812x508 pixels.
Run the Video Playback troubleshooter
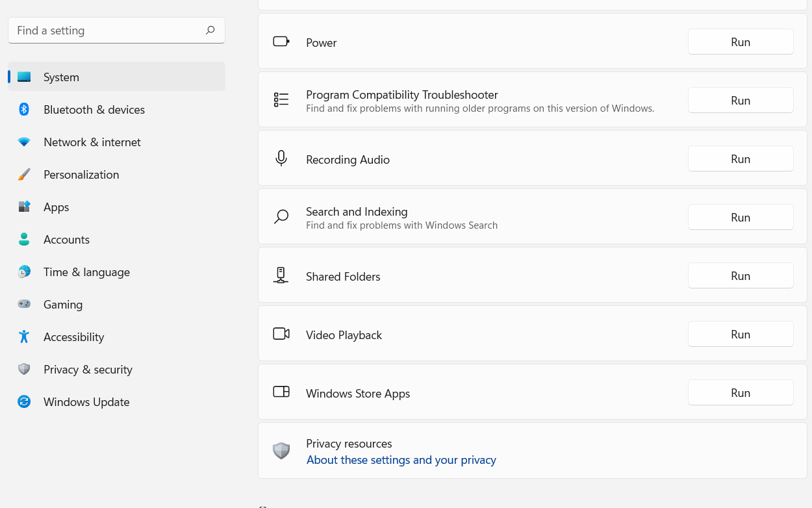coord(740,334)
